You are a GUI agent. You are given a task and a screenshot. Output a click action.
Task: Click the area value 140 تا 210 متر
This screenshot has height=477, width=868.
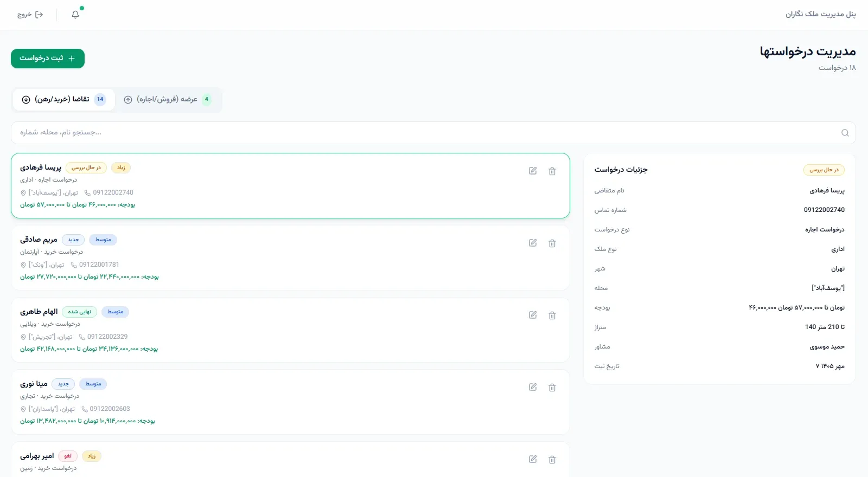coord(825,327)
